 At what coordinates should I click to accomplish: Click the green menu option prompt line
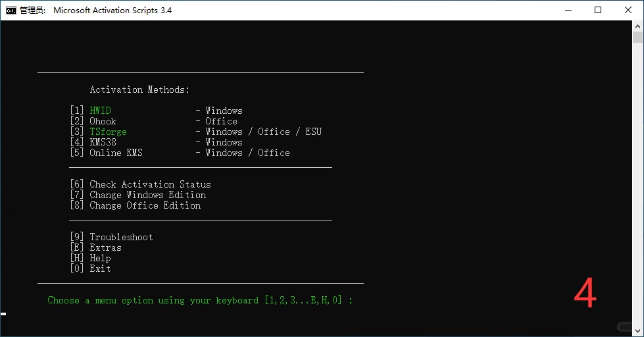pos(200,300)
